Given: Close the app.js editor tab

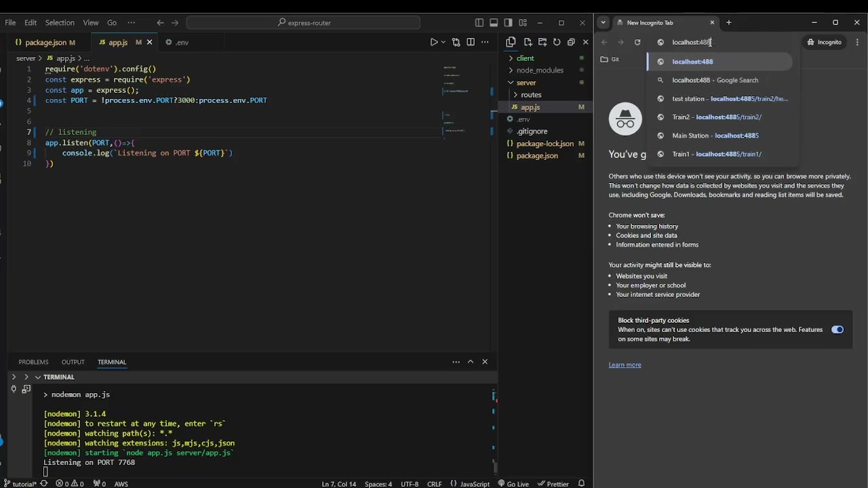Looking at the screenshot, I should (x=149, y=42).
